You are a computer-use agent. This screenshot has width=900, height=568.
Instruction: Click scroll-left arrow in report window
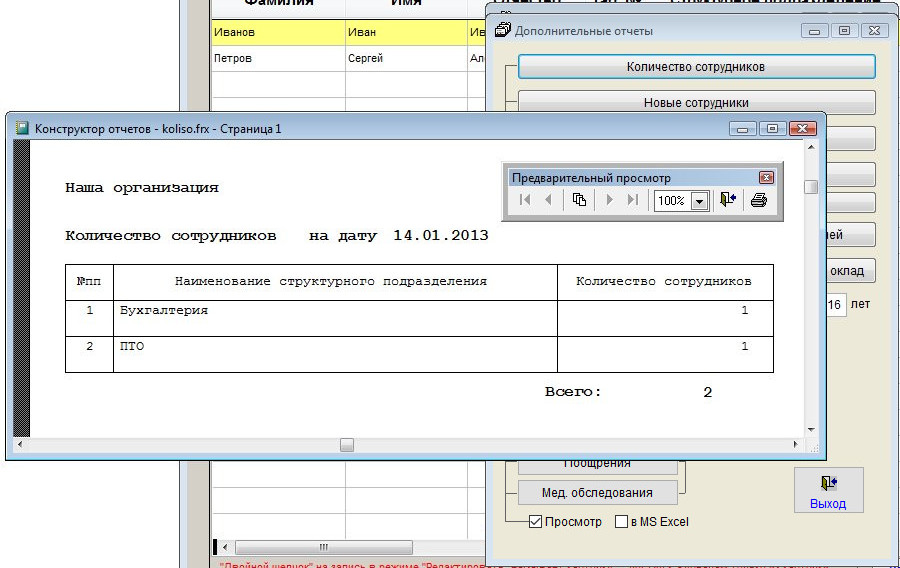click(x=20, y=444)
